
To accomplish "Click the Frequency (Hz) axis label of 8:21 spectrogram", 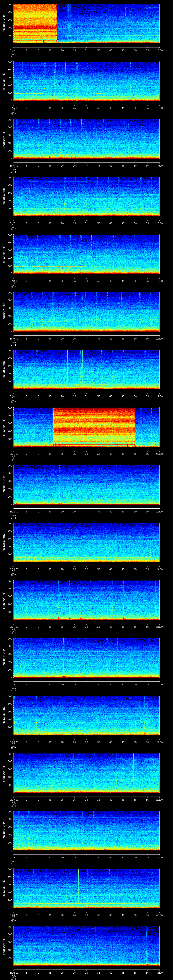I will click(x=4, y=427).
